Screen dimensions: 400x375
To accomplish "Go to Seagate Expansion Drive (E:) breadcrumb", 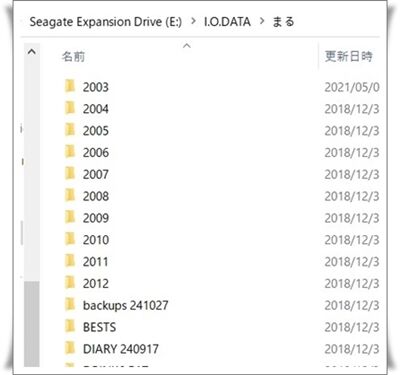I will pyautogui.click(x=106, y=22).
